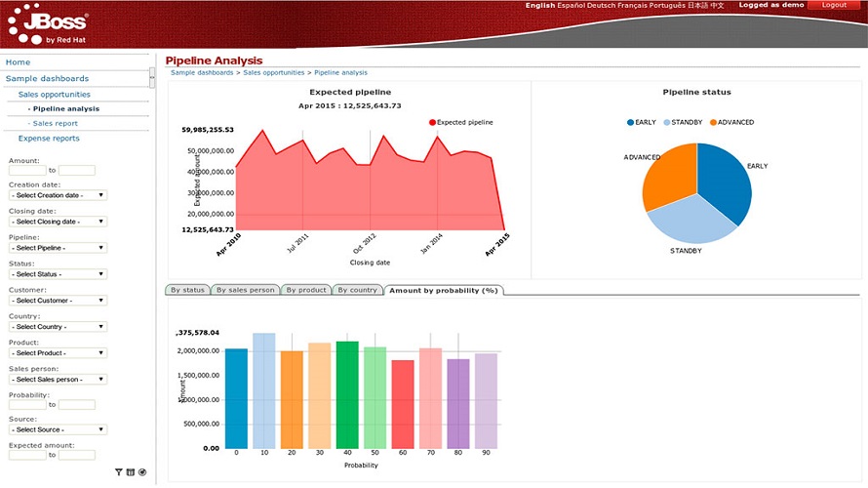
Task: Open the Sales report link in sidebar
Action: [55, 124]
